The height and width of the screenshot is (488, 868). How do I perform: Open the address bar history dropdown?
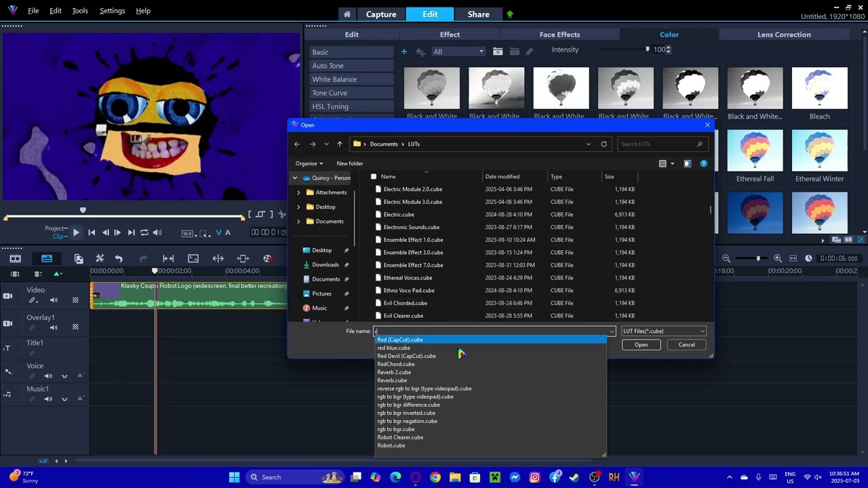coord(588,144)
